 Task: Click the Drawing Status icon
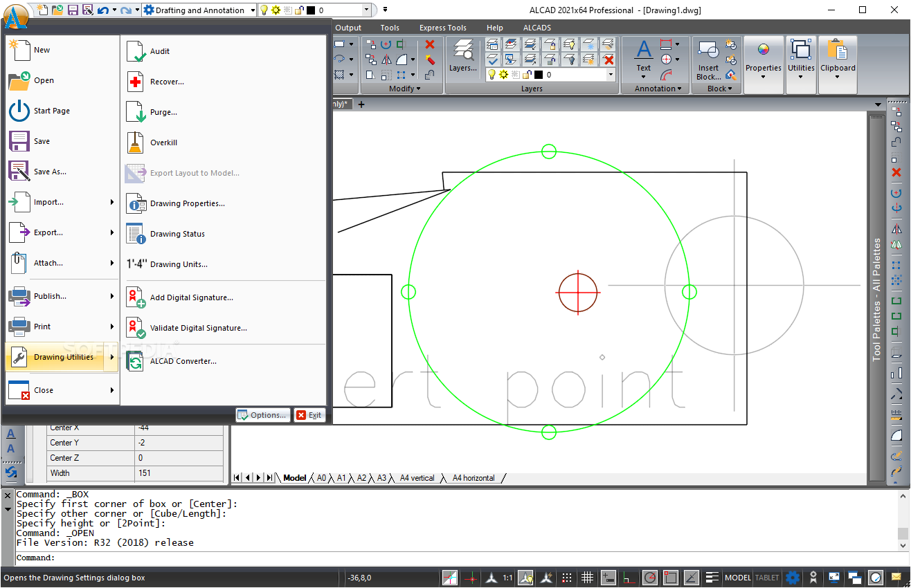point(136,234)
